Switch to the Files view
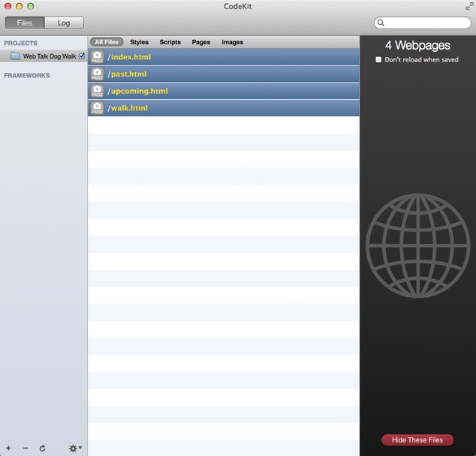The height and width of the screenshot is (456, 476). [x=25, y=23]
